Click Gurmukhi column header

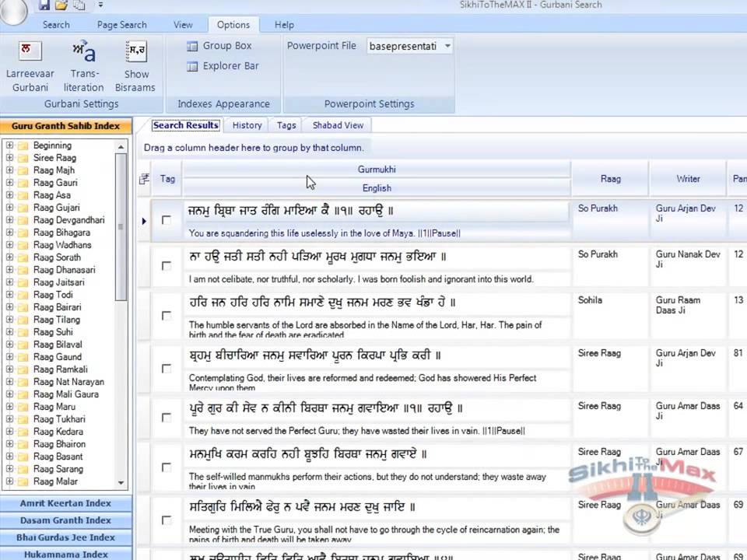(x=377, y=170)
